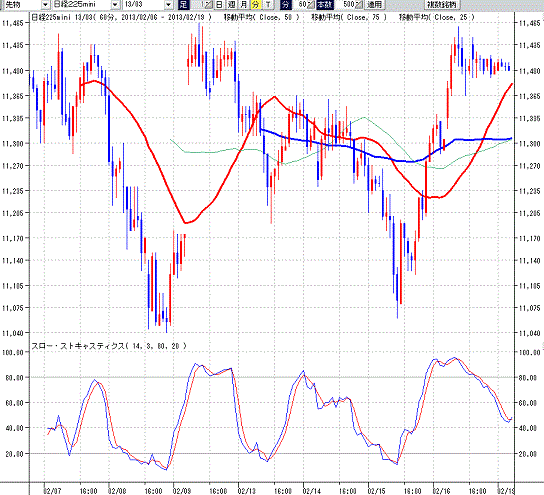Click the 100.00 value on left stochastic axis
The width and height of the screenshot is (544, 495).
pos(13,352)
